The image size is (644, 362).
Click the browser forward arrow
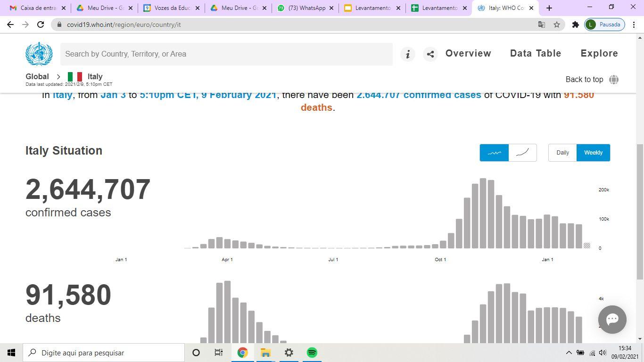tap(25, 25)
